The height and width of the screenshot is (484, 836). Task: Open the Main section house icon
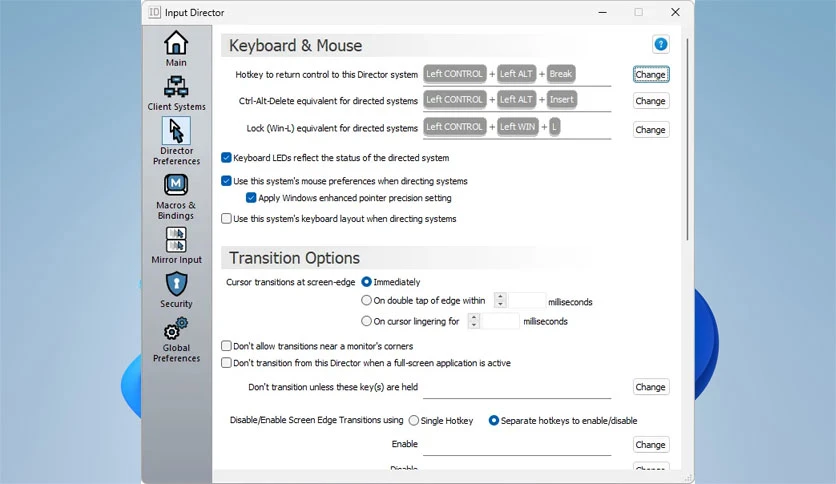[176, 43]
